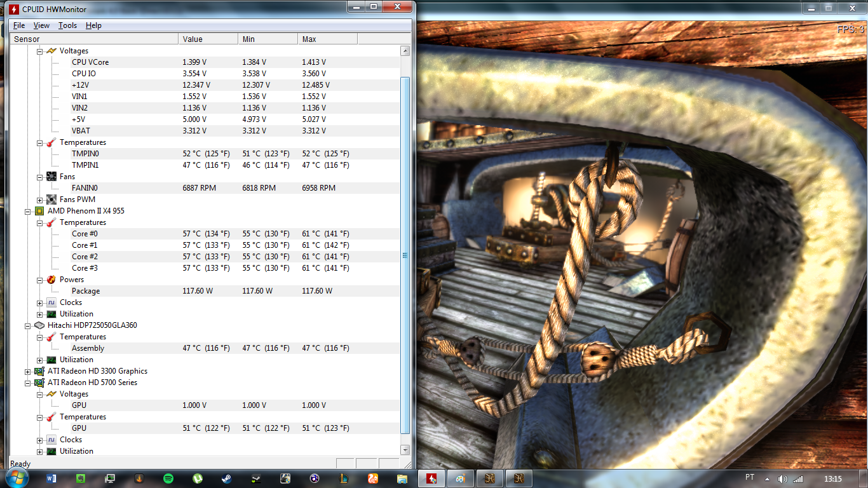
Task: Open the Windows Start menu orb
Action: 17,478
